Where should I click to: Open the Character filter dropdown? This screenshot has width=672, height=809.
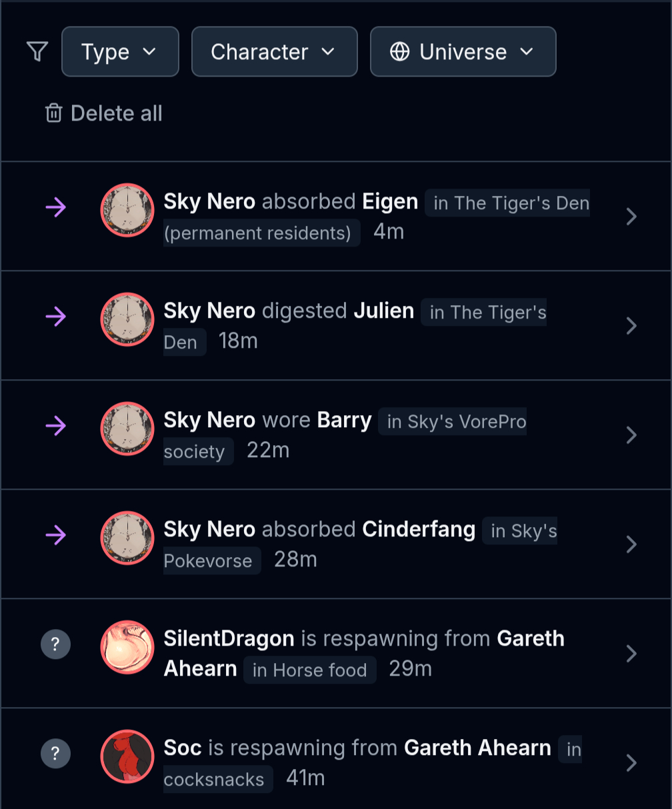pos(274,52)
